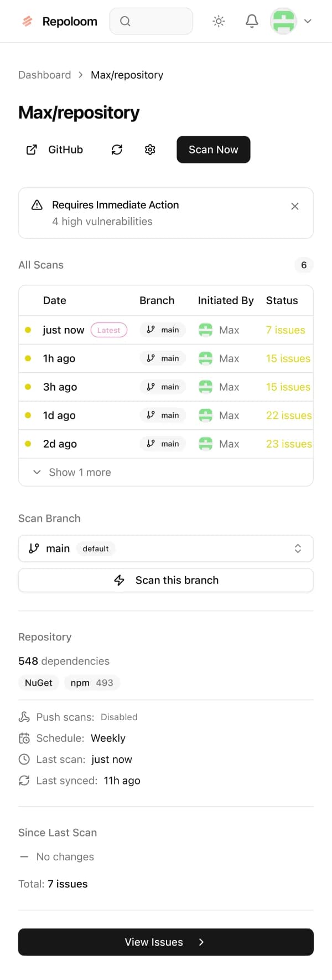Viewport: 332px width, 980px height.
Task: Dismiss the Requires Immediate Action alert
Action: click(295, 206)
